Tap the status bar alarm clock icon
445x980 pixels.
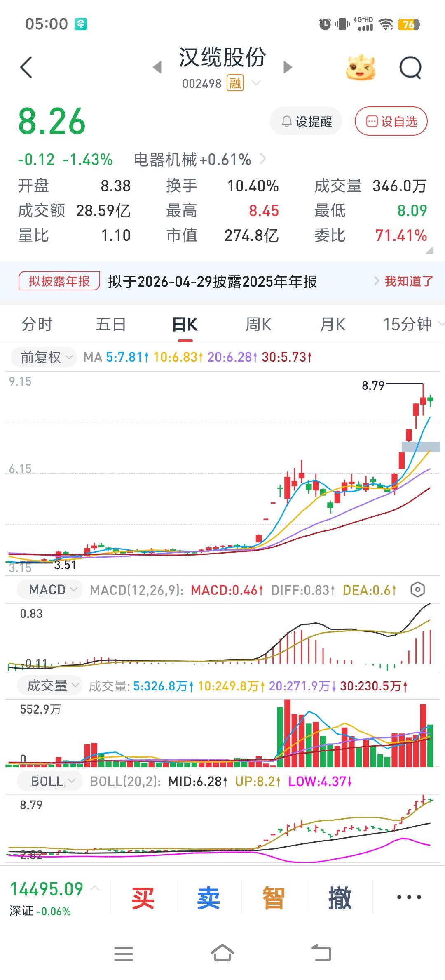tap(325, 24)
